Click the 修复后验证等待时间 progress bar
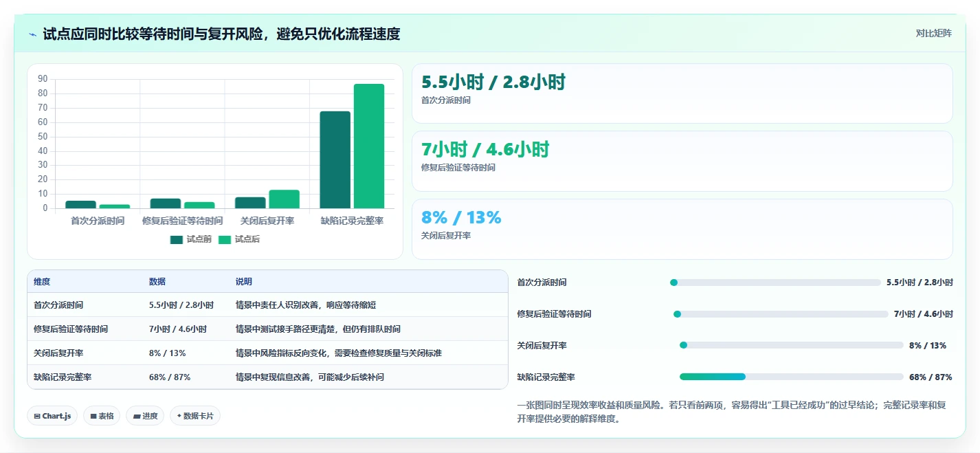 (x=781, y=314)
